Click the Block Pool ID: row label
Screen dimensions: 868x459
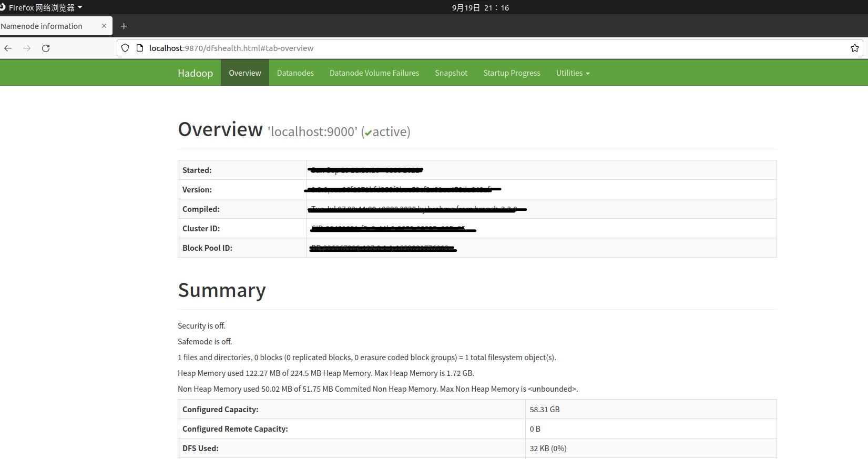point(207,248)
